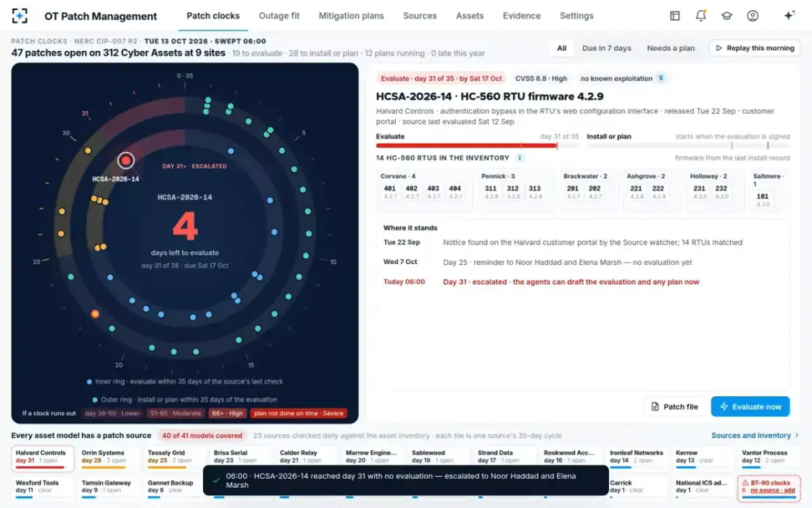Click the count badge after 'no known exploitation'

click(661, 79)
